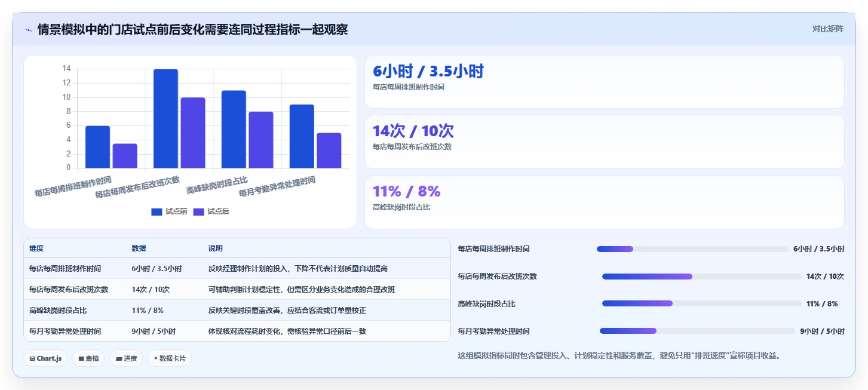Click the 表格 chip
The image size is (868, 390).
click(x=88, y=358)
